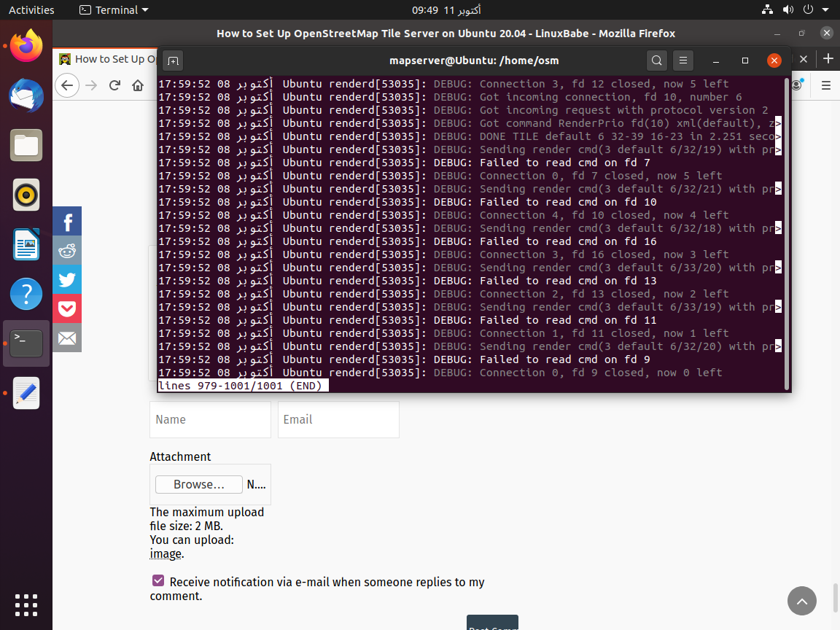The height and width of the screenshot is (630, 840).
Task: Go to Firefox home page
Action: [x=138, y=85]
